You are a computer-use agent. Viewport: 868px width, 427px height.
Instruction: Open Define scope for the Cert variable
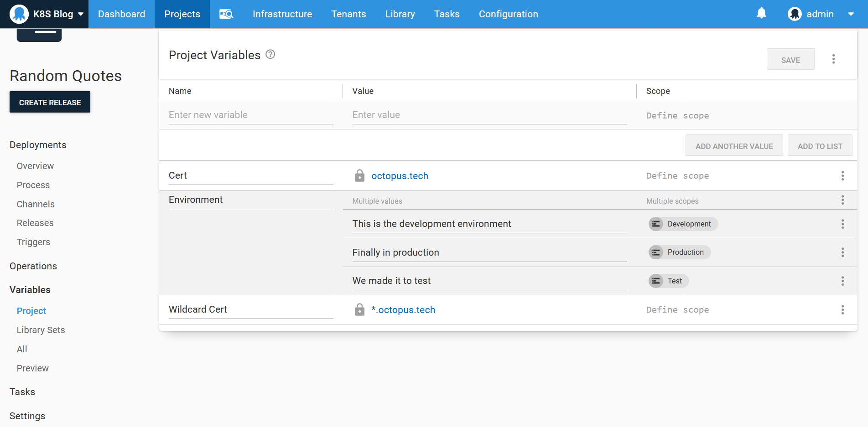coord(677,176)
